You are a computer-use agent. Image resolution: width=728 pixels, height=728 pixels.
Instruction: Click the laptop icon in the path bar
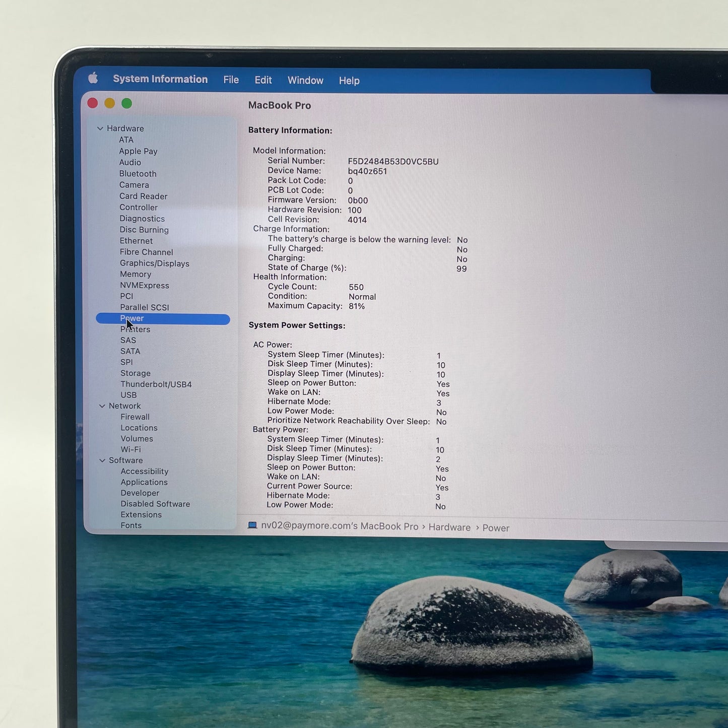coord(252,525)
